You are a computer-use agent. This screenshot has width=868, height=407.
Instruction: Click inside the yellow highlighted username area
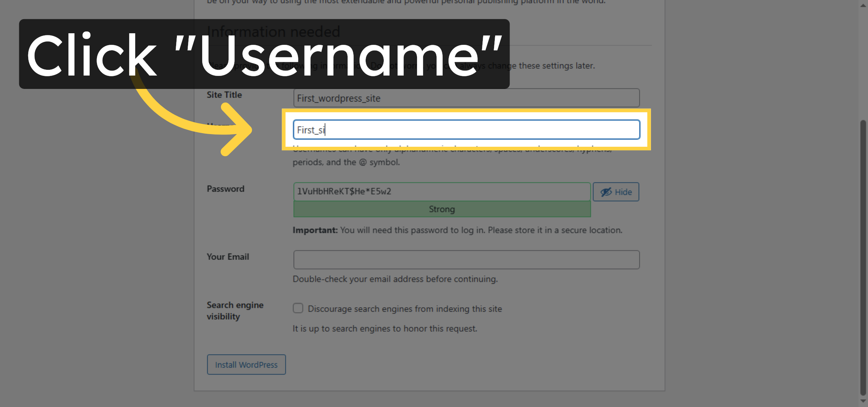466,129
